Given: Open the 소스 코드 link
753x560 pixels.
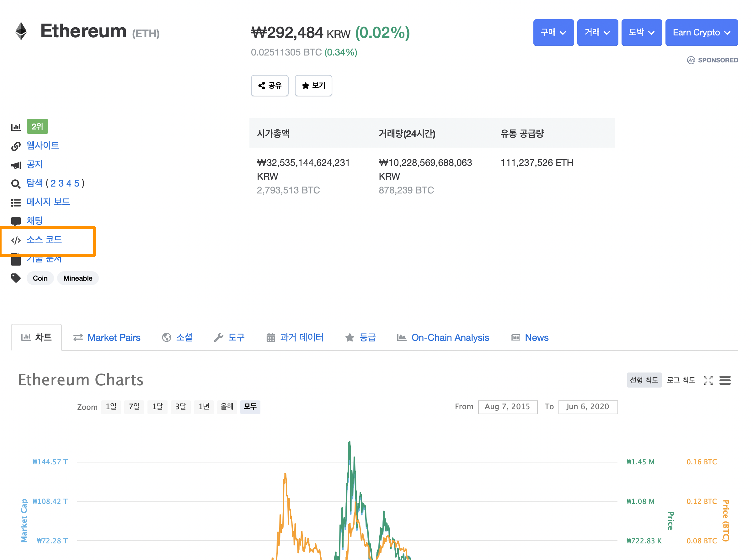Looking at the screenshot, I should tap(44, 240).
